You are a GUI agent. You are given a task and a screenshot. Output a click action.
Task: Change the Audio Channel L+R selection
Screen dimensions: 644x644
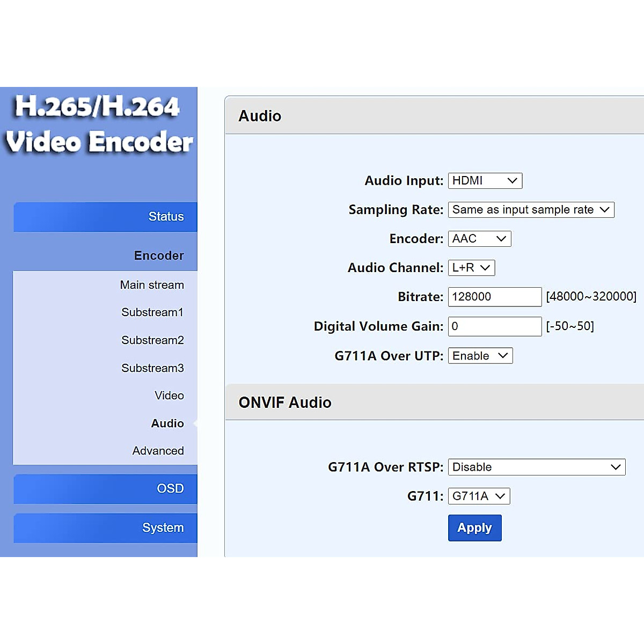pyautogui.click(x=471, y=268)
